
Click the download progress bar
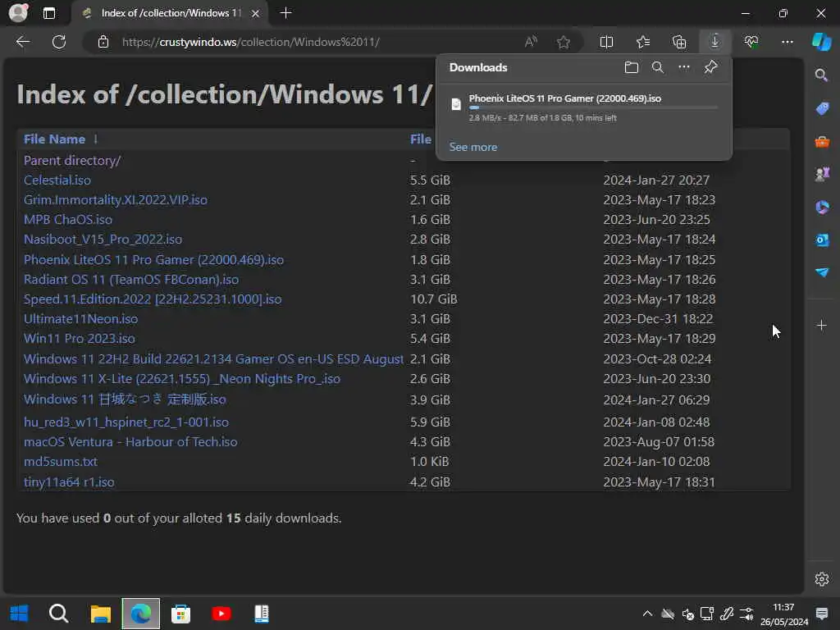(593, 107)
